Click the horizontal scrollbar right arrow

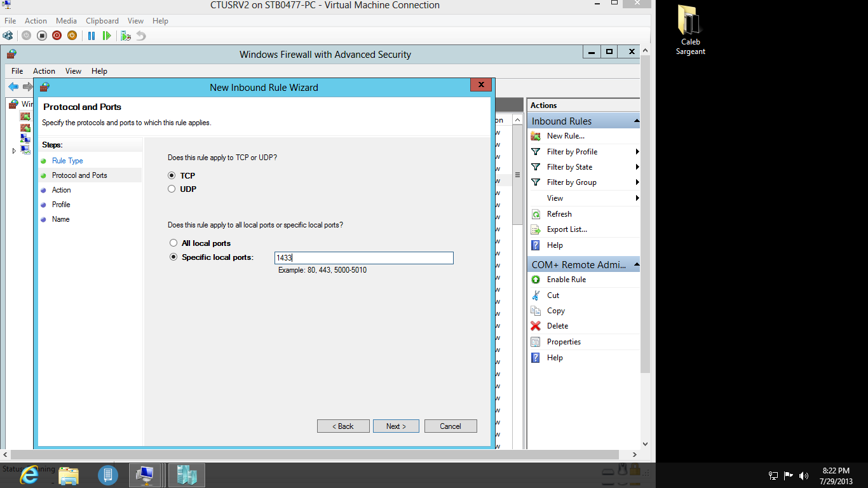[x=635, y=455]
